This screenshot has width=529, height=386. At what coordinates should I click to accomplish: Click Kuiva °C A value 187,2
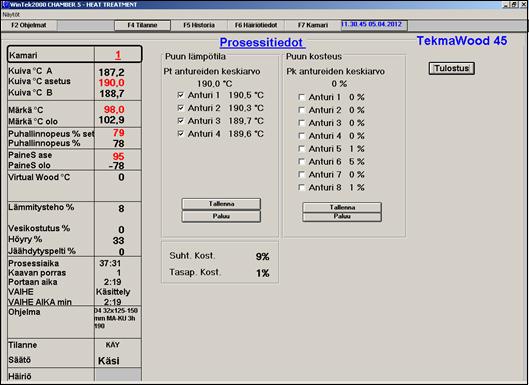click(112, 72)
